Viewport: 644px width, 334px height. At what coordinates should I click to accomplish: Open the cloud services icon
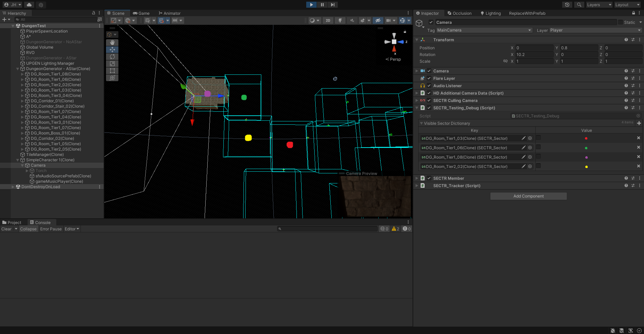(29, 5)
